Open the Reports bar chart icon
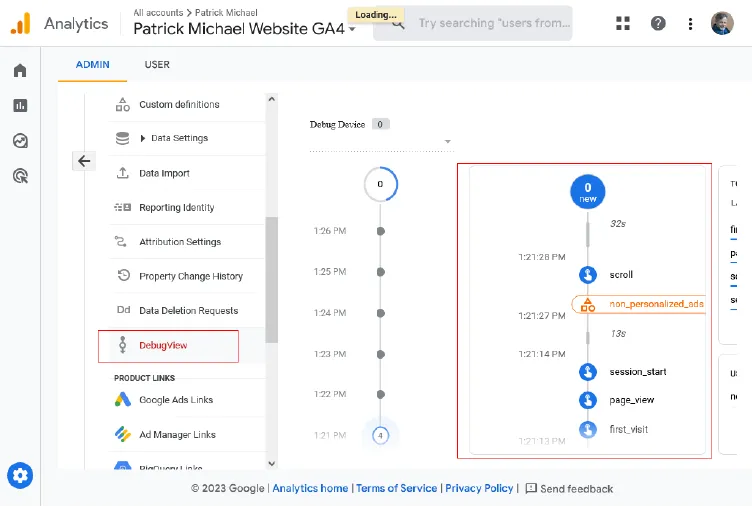 point(20,106)
